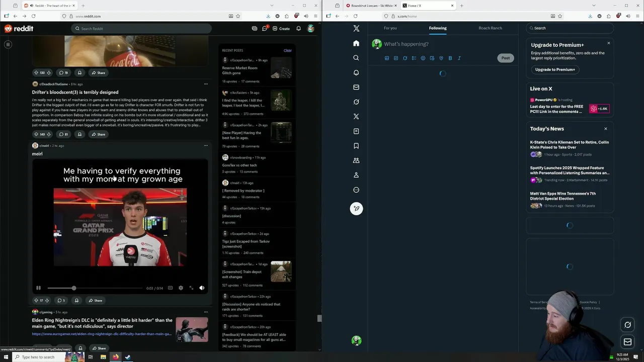644x362 pixels.
Task: Open Steam from the Windows taskbar
Action: click(x=128, y=357)
